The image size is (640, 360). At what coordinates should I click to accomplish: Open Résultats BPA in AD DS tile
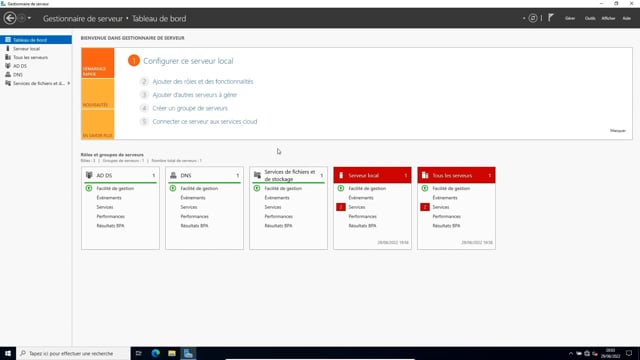click(110, 226)
